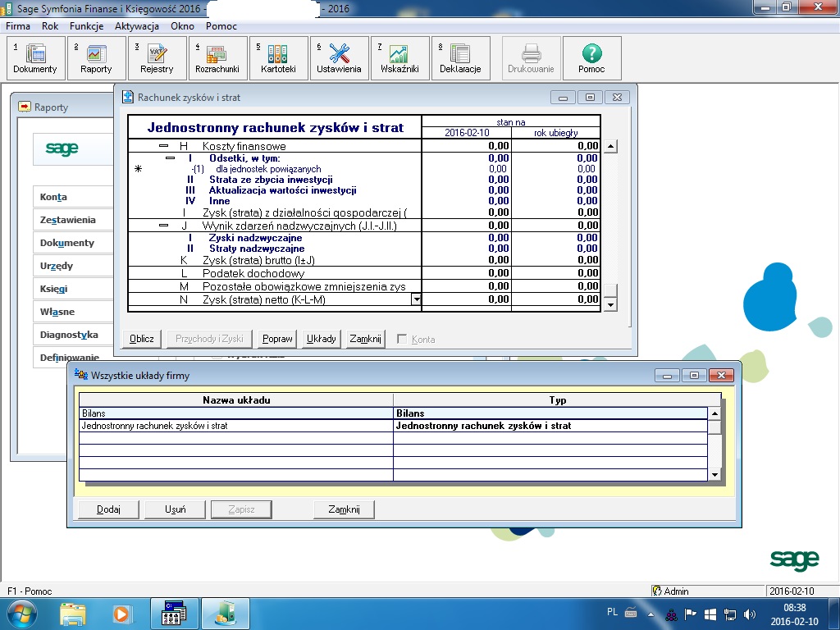Click the volume speaker tray icon

click(x=750, y=614)
